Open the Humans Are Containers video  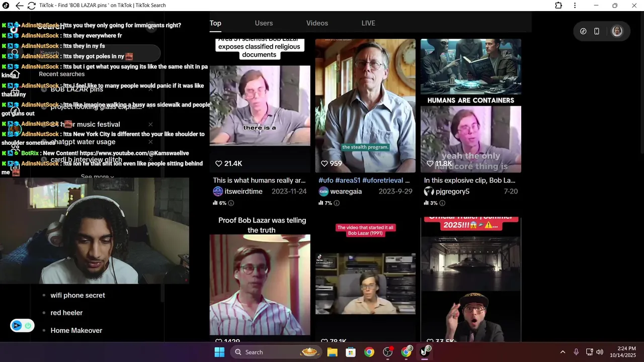tap(471, 106)
